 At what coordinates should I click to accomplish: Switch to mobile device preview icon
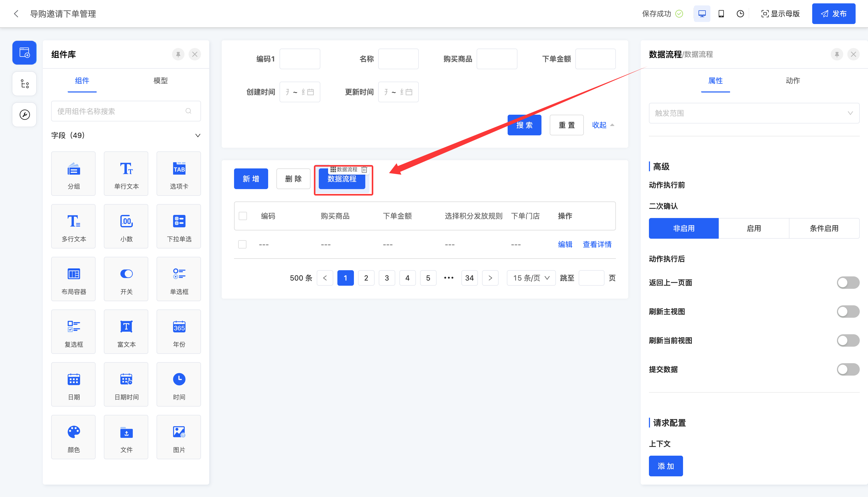click(x=721, y=14)
